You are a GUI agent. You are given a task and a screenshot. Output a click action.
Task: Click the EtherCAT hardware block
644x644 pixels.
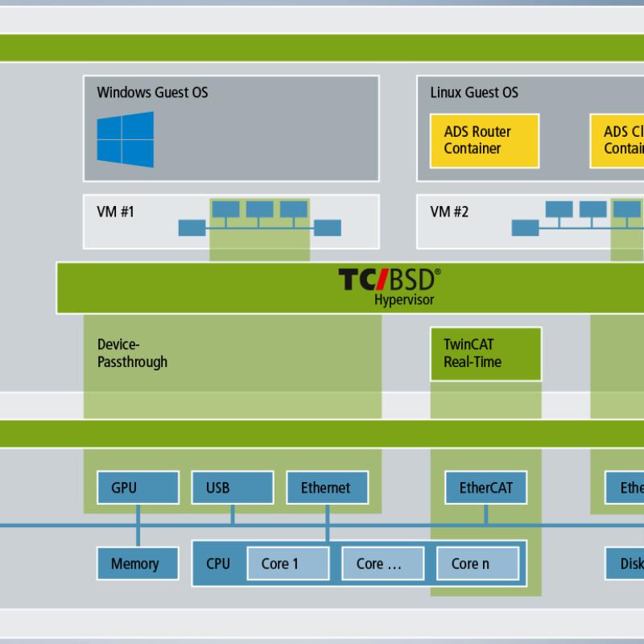click(486, 488)
